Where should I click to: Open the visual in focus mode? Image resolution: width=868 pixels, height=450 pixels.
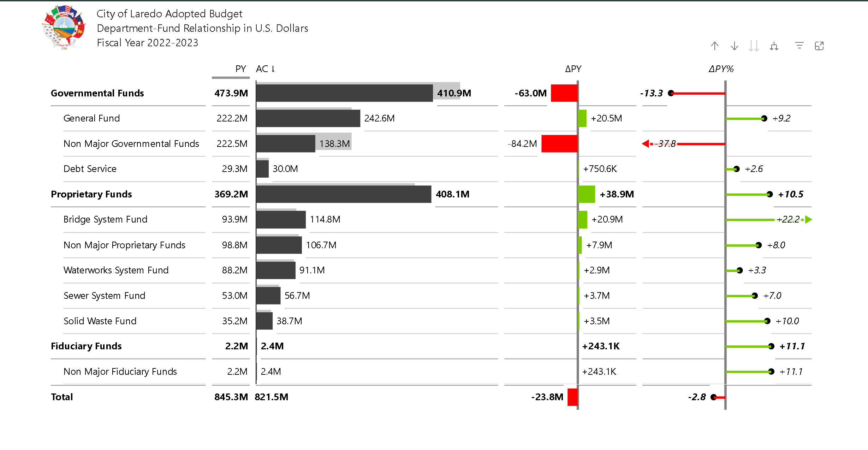(819, 46)
